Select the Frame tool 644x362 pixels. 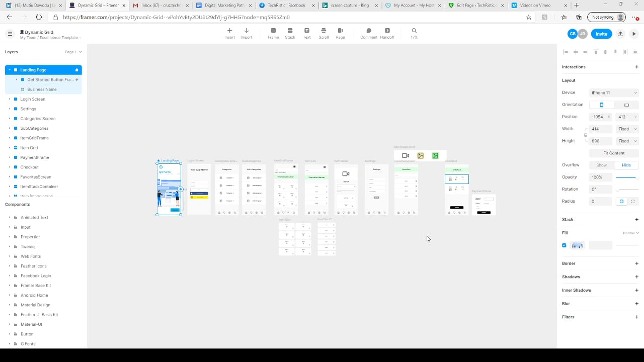coord(273,33)
